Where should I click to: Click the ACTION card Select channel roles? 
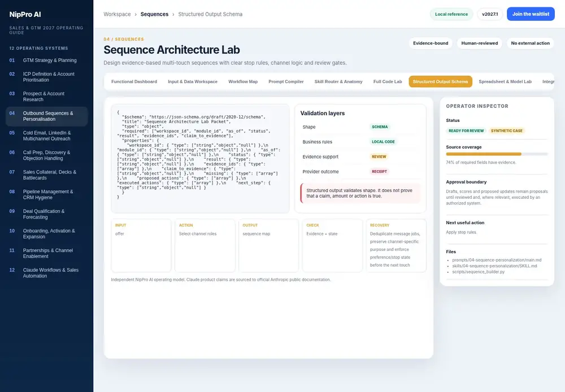(205, 246)
